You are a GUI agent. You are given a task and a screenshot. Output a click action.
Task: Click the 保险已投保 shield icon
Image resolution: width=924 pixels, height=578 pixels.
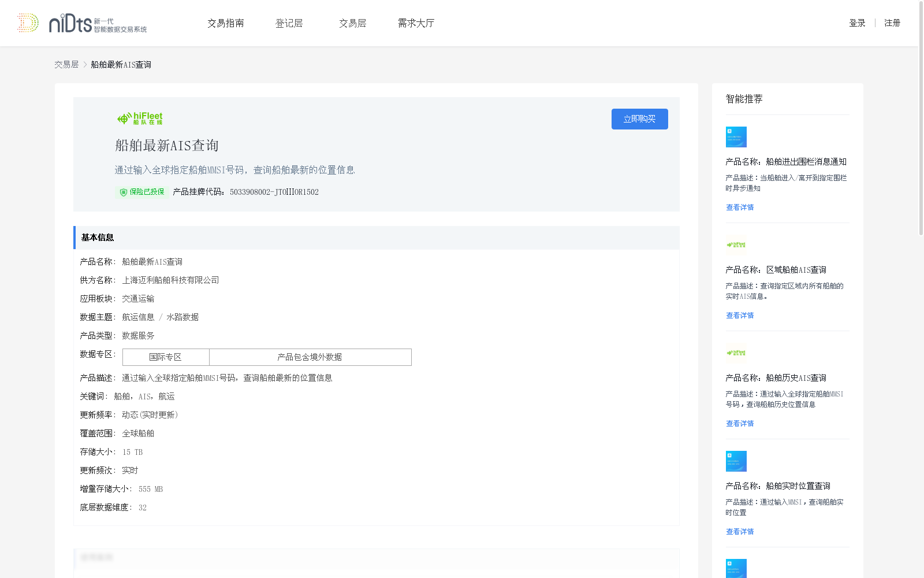[x=123, y=192]
